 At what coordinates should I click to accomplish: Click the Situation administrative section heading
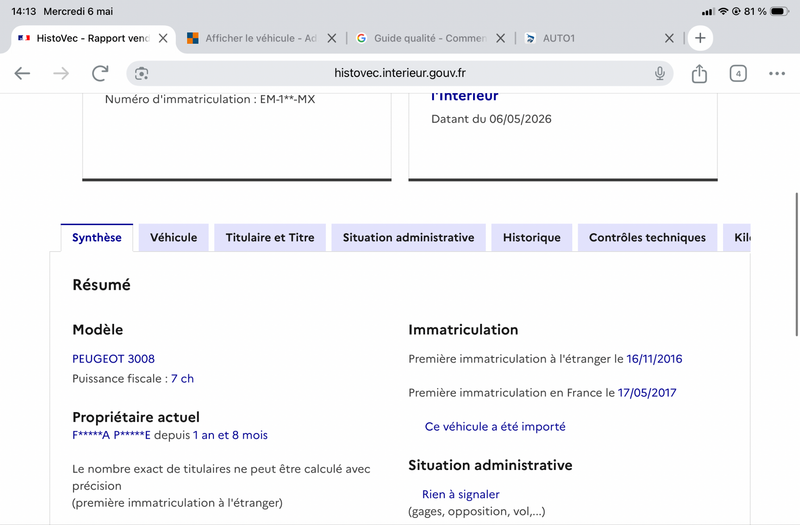tap(490, 465)
